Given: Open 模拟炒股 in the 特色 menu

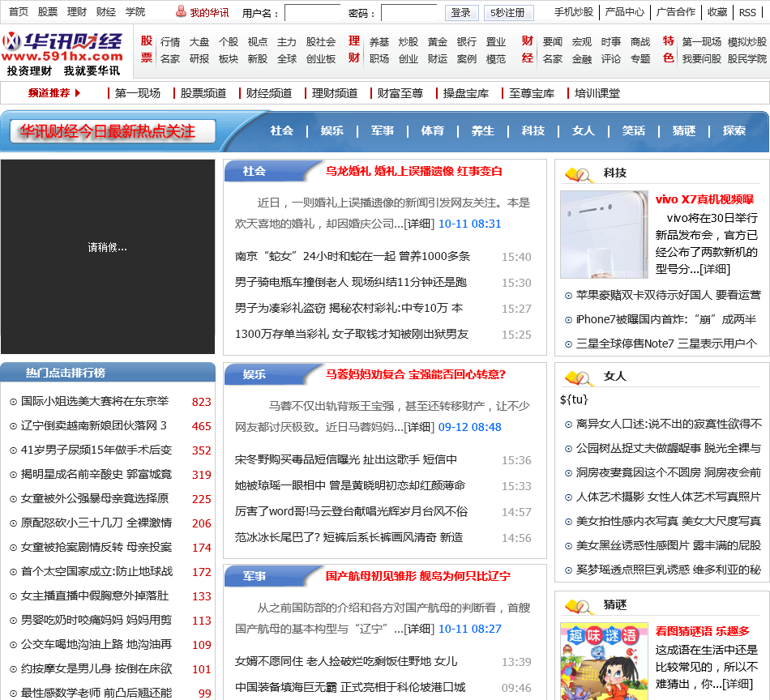Looking at the screenshot, I should click(x=747, y=42).
